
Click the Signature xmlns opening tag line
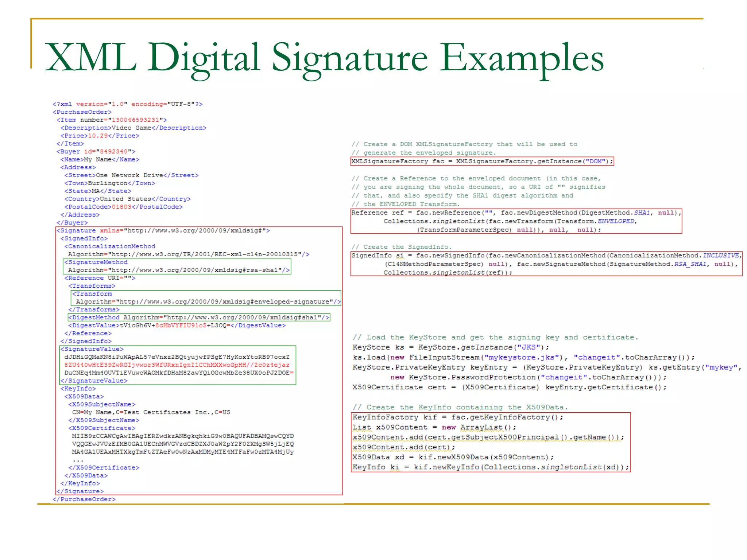click(x=163, y=231)
